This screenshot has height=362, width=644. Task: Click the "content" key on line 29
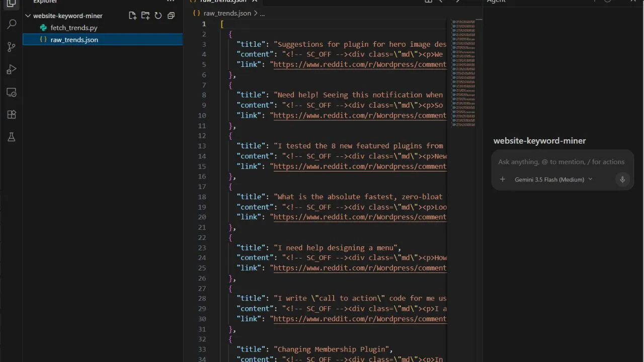pos(255,308)
